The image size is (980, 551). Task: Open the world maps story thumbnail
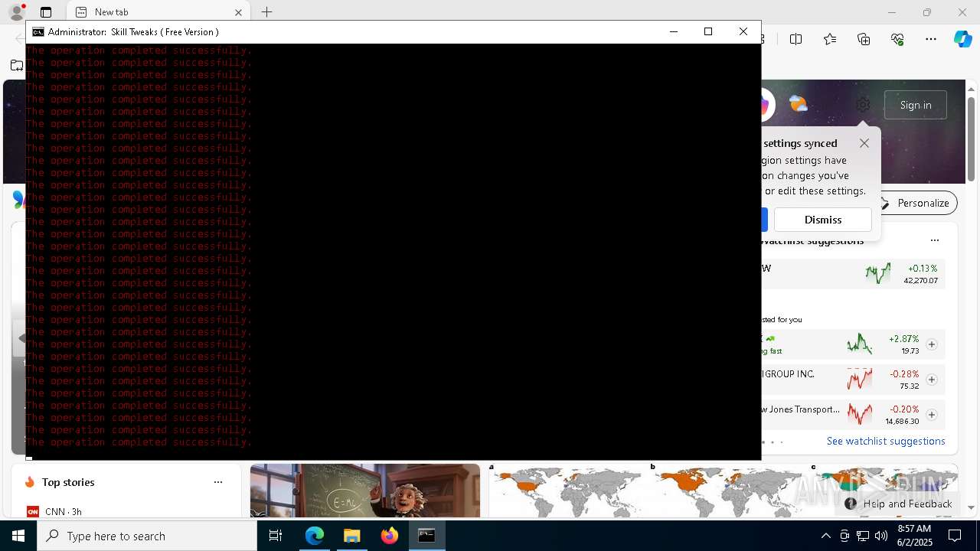(x=722, y=491)
